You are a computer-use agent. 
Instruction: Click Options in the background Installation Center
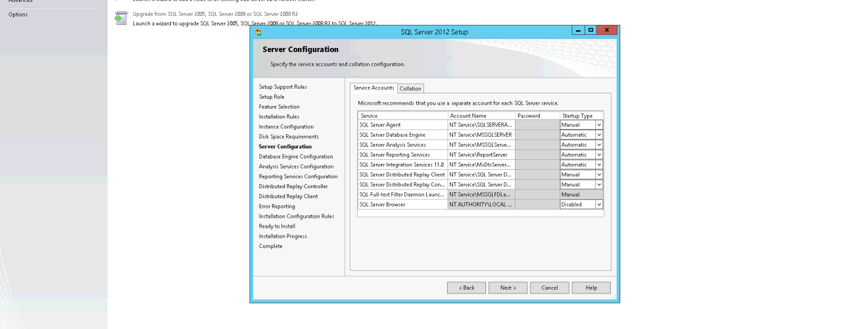coord(18,14)
